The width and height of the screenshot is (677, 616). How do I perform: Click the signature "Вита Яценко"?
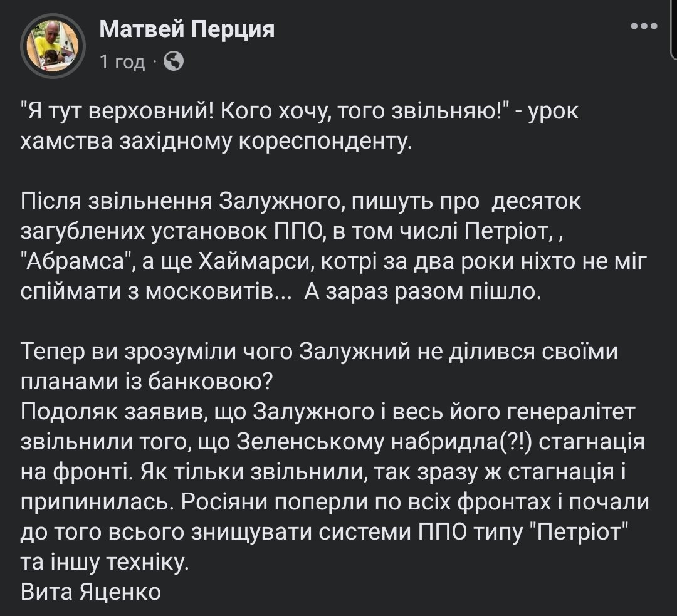click(x=91, y=590)
